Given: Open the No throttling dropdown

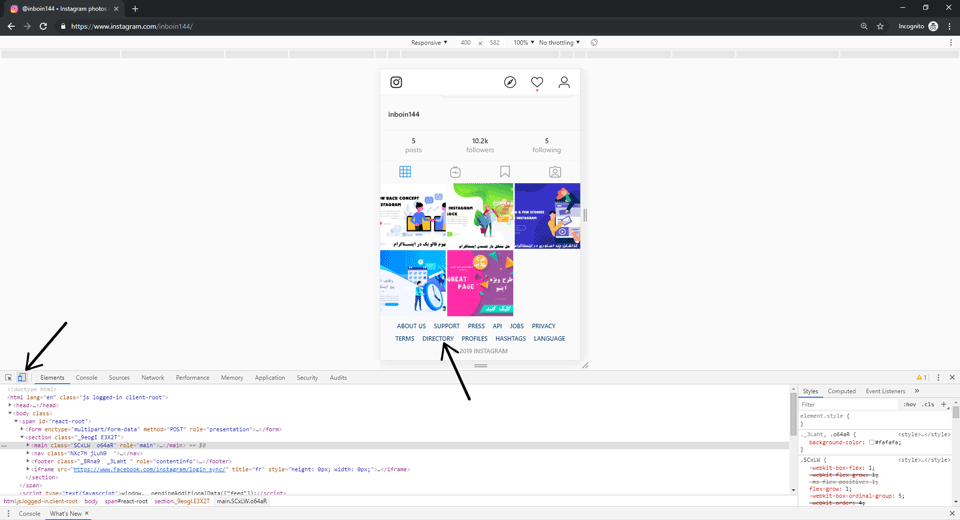Looking at the screenshot, I should (x=560, y=42).
